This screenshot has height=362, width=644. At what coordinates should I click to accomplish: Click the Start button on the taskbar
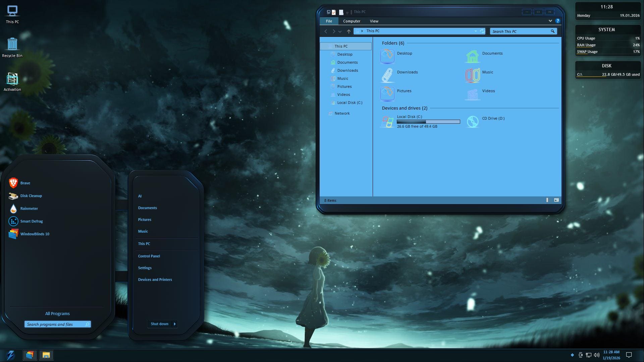click(x=11, y=355)
